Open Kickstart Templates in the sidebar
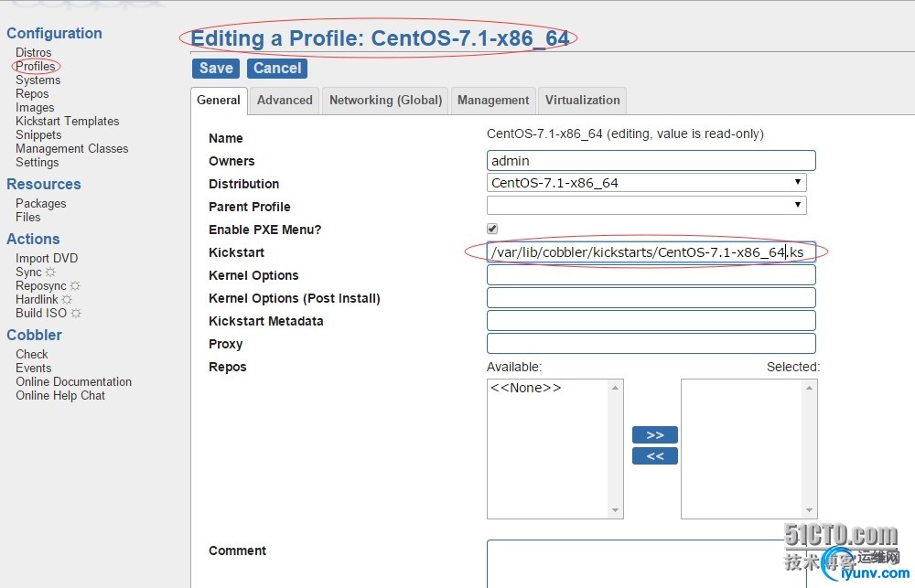915x588 pixels. pos(67,122)
